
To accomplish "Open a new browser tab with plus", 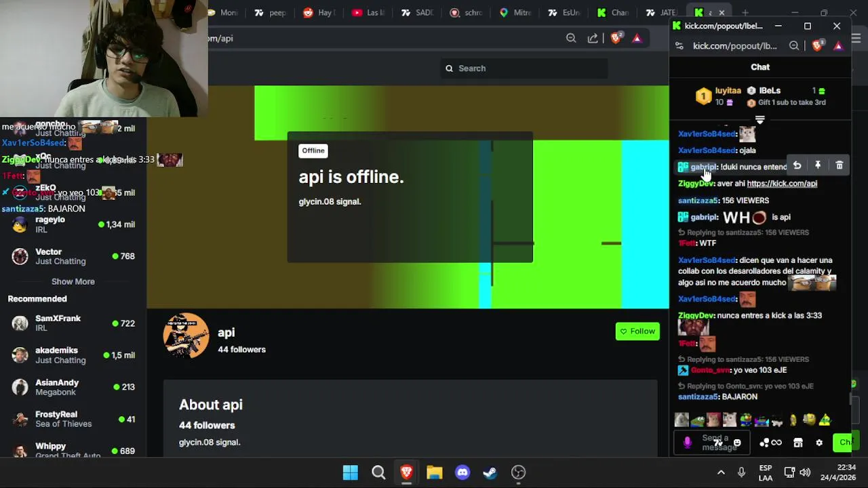I will click(745, 12).
